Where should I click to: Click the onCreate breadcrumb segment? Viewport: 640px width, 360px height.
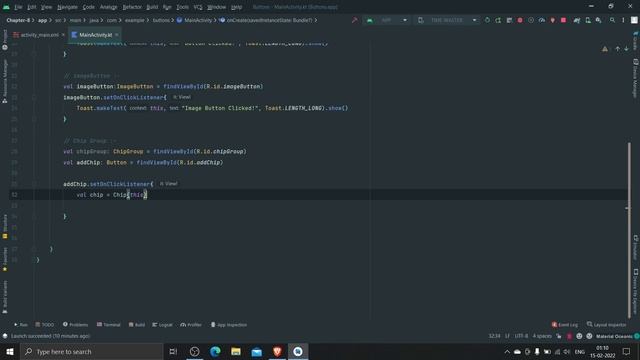click(x=266, y=20)
